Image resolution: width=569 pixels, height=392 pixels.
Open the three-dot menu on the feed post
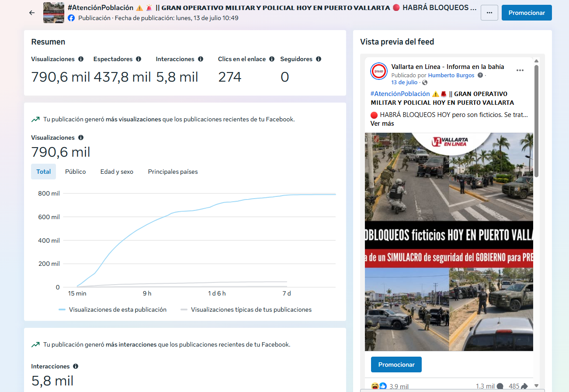tap(520, 70)
